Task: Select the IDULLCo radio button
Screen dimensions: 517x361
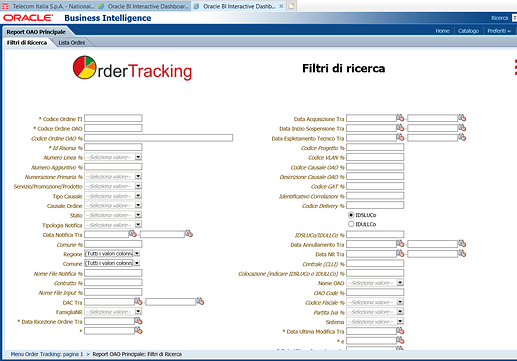Action: [x=351, y=224]
